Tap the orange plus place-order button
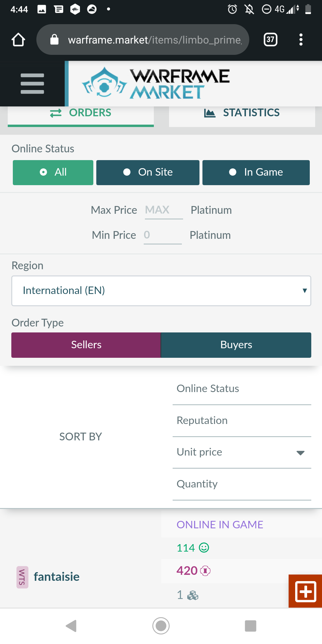This screenshot has height=644, width=322. tap(305, 591)
